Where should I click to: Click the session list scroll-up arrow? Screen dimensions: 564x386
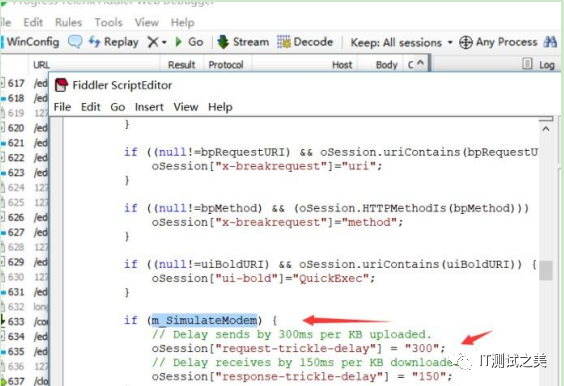point(420,63)
